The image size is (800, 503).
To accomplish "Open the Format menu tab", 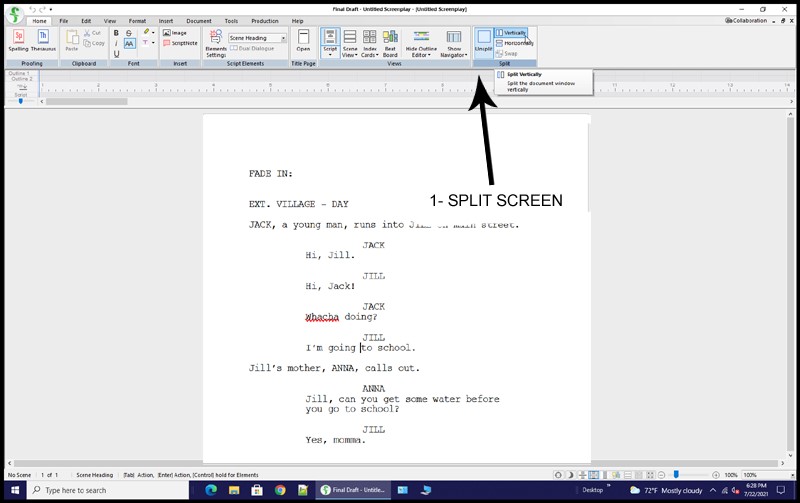I will [137, 20].
